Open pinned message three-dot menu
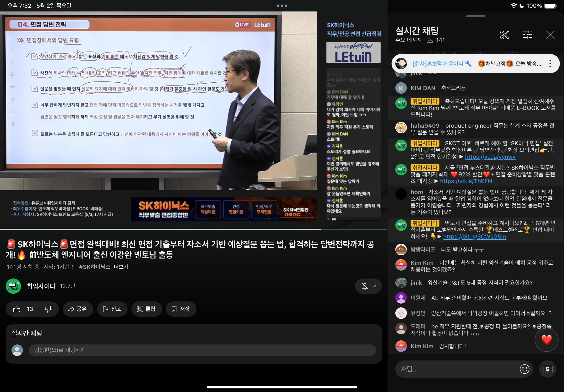The image size is (564, 392). point(550,64)
